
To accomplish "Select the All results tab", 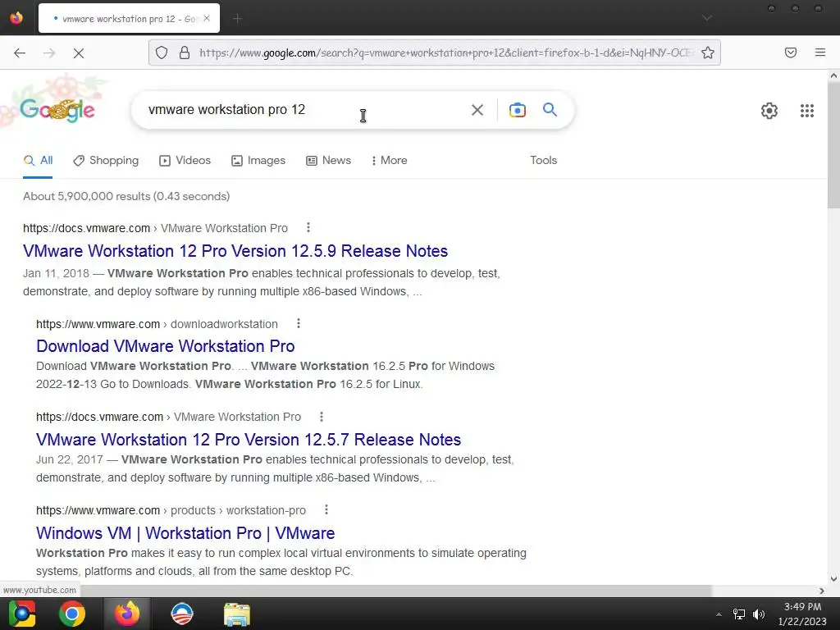I will tap(38, 160).
